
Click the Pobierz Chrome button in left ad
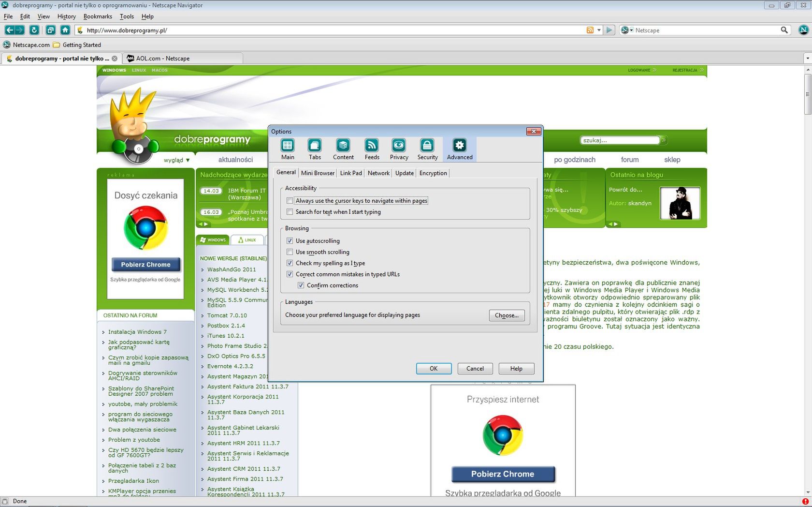pyautogui.click(x=146, y=265)
